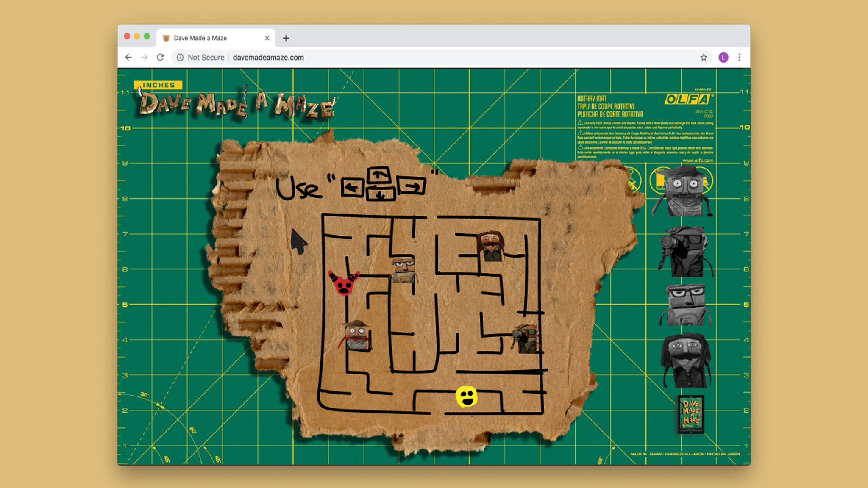Close the Dave Made a Maze tab
This screenshot has width=868, height=488.
point(267,38)
